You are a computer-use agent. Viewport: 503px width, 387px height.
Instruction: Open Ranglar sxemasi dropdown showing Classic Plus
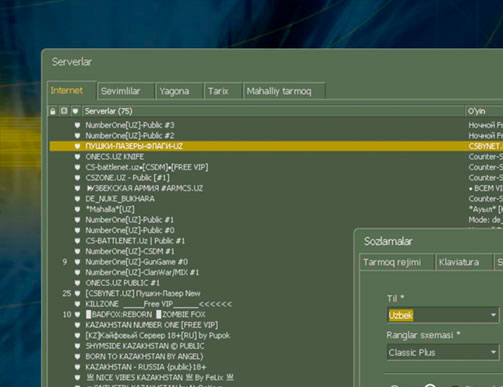coord(443,352)
